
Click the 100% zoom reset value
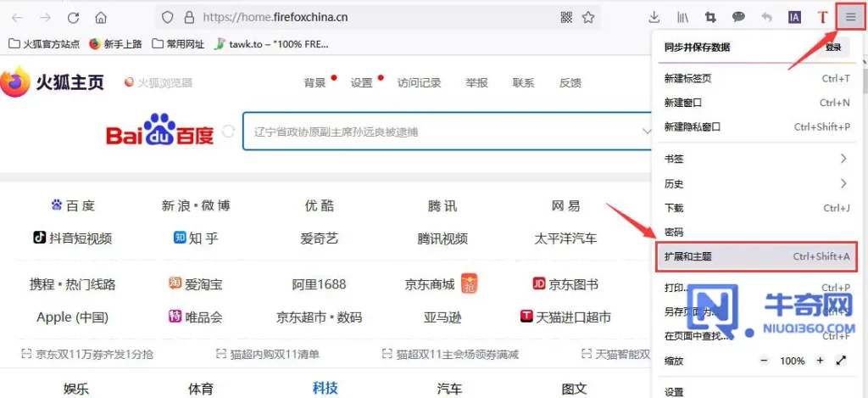tap(793, 361)
